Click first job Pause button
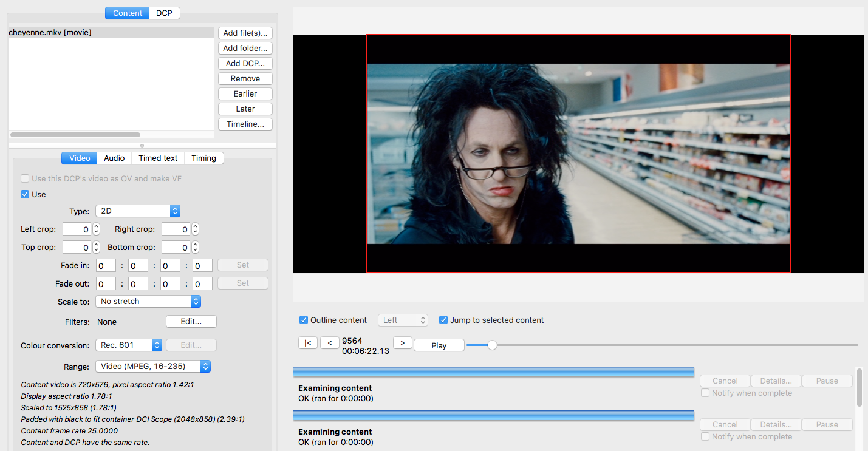The height and width of the screenshot is (451, 868). pyautogui.click(x=827, y=381)
